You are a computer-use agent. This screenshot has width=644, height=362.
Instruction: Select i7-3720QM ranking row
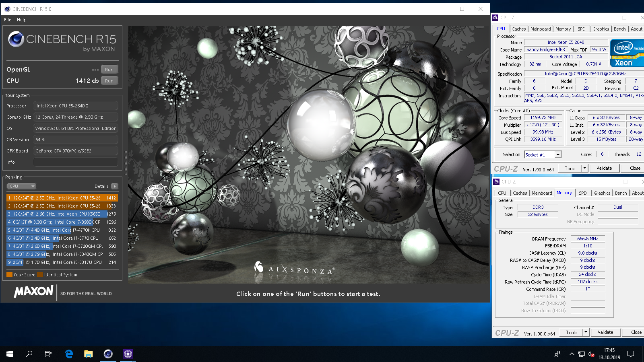point(62,246)
